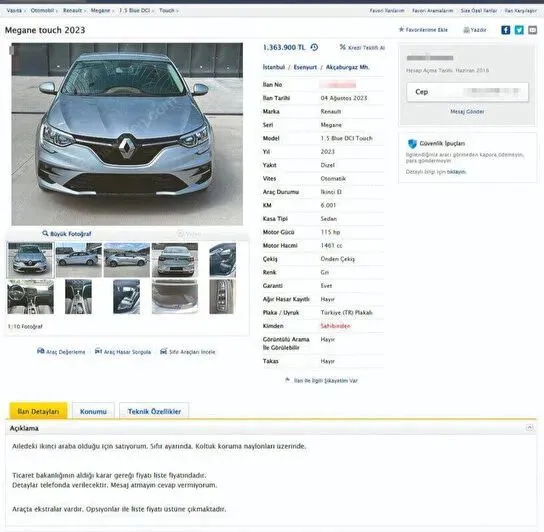This screenshot has height=532, width=544.
Task: Open Büyük Fotoğraf magnifier
Action: coord(45,233)
